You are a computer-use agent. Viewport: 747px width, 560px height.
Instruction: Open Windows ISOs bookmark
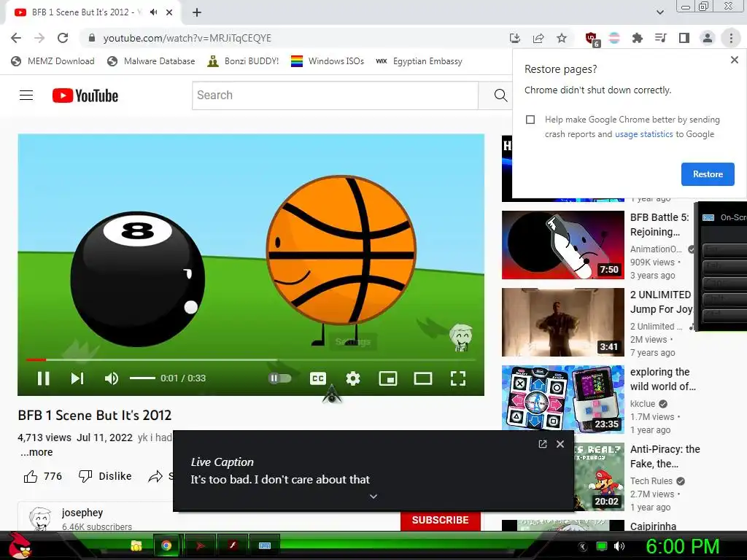(x=328, y=61)
